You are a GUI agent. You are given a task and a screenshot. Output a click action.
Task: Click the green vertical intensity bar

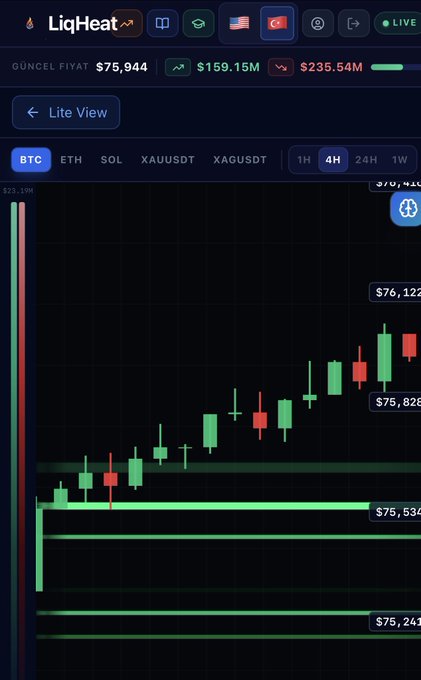click(14, 440)
